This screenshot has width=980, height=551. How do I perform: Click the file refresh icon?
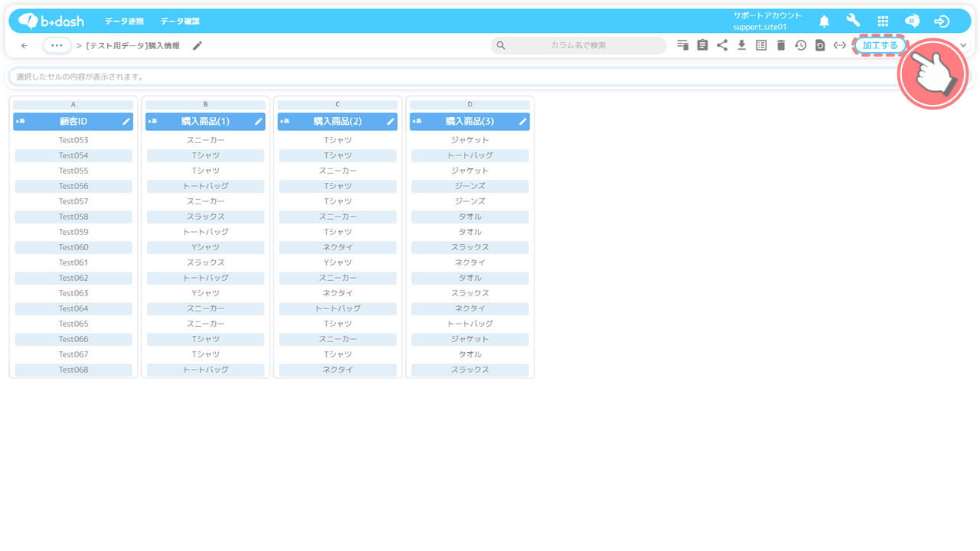click(x=820, y=45)
